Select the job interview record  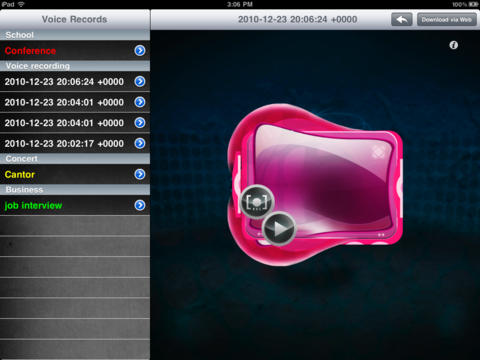[x=75, y=205]
